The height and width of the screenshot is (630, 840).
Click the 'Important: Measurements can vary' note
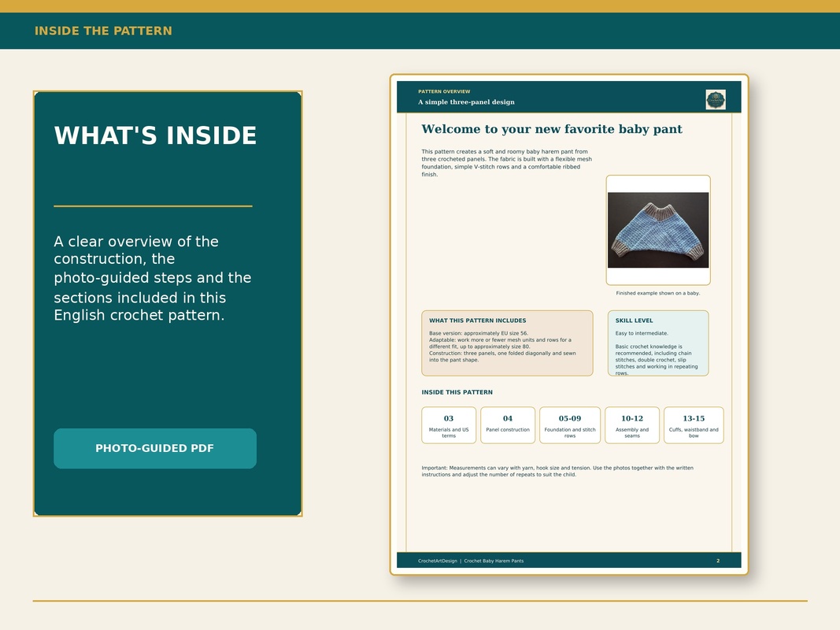557,471
